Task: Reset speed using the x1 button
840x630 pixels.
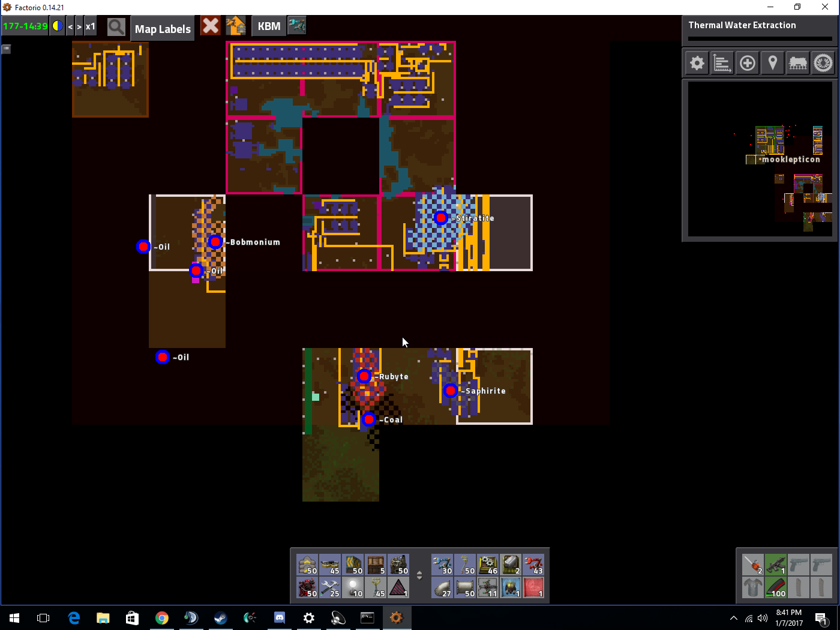Action: [90, 26]
